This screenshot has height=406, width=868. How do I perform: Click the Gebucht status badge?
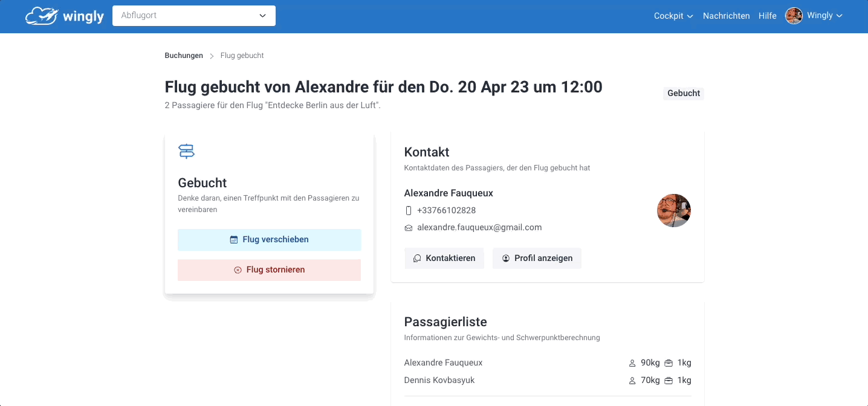point(684,94)
